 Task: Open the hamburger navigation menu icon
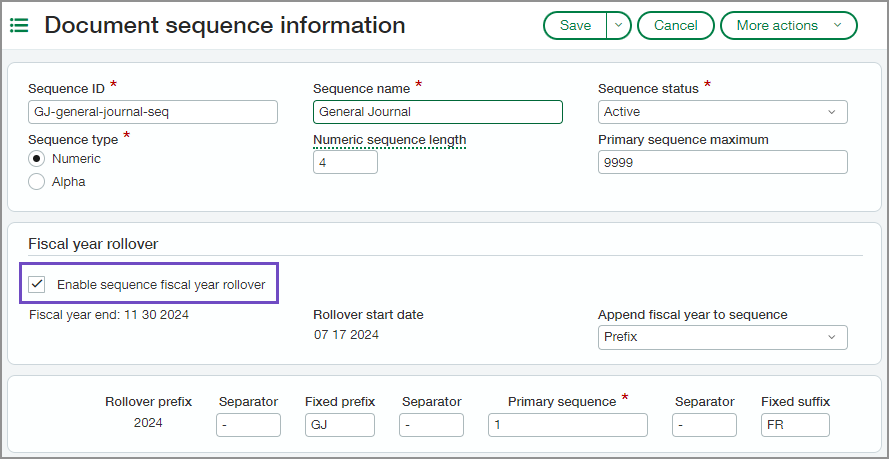coord(19,26)
